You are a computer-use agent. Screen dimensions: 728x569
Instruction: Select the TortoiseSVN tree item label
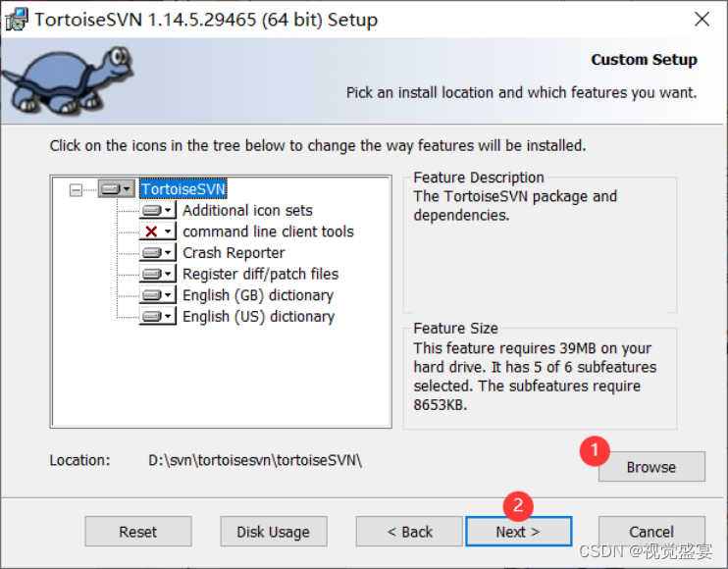pyautogui.click(x=183, y=189)
